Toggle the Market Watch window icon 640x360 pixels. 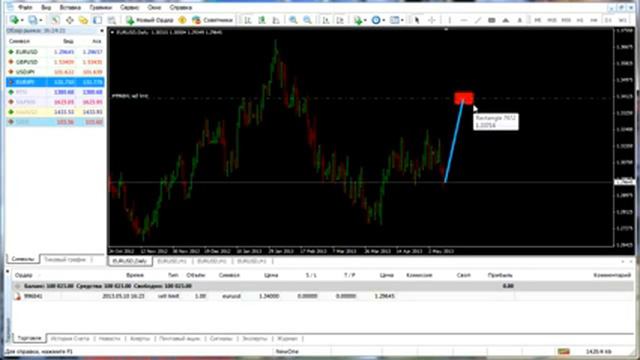[x=55, y=20]
